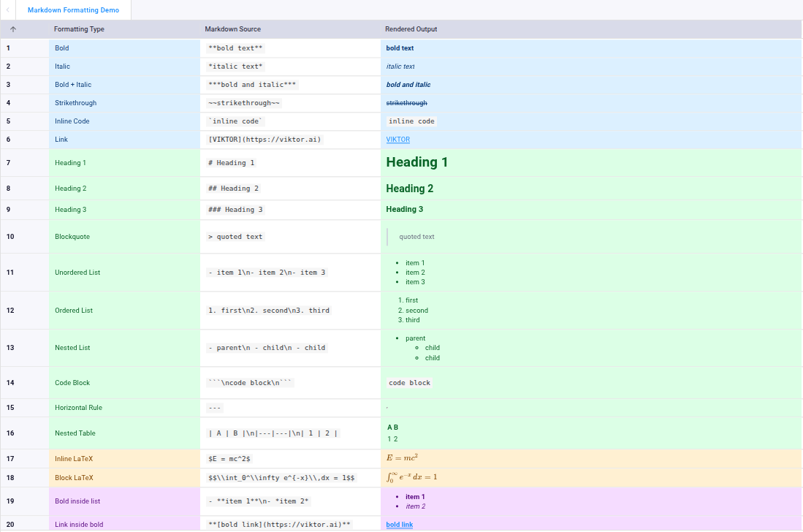This screenshot has height=532, width=803.
Task: Click the ordered list markdown source cell
Action: coord(290,311)
